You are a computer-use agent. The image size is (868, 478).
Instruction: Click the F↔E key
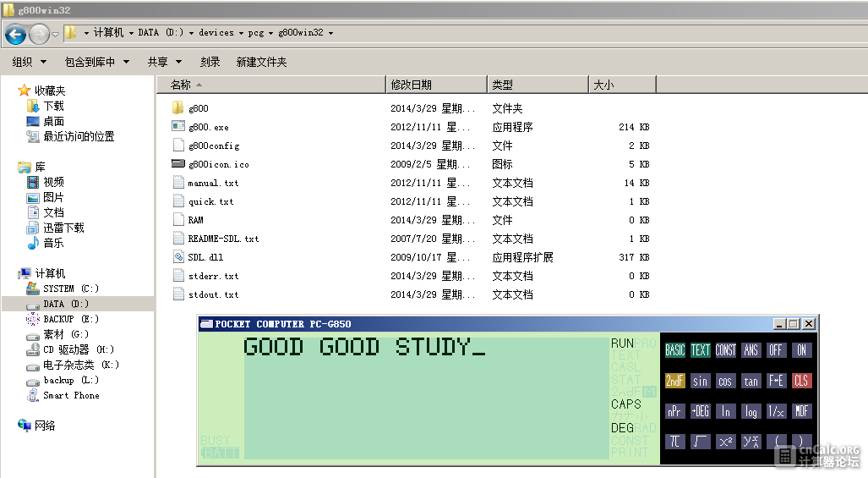[776, 381]
